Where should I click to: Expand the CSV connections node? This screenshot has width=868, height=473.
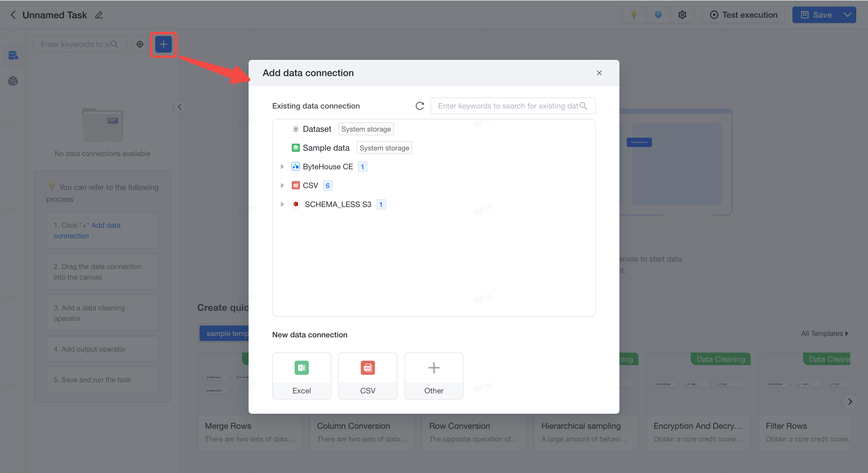pos(282,185)
